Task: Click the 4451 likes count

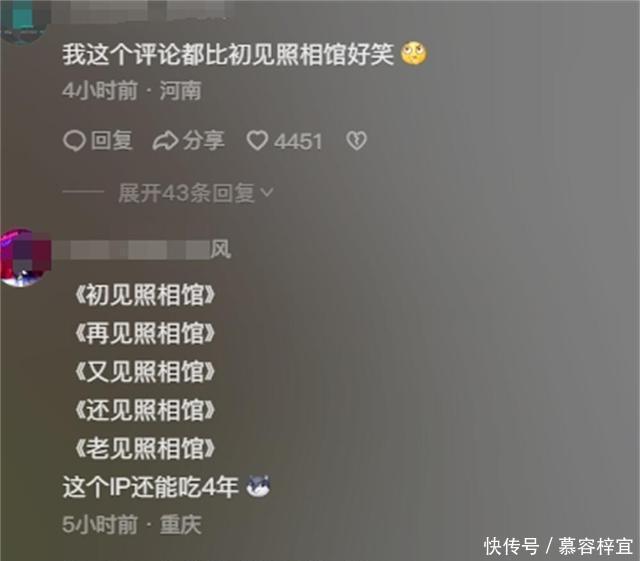Action: [298, 142]
